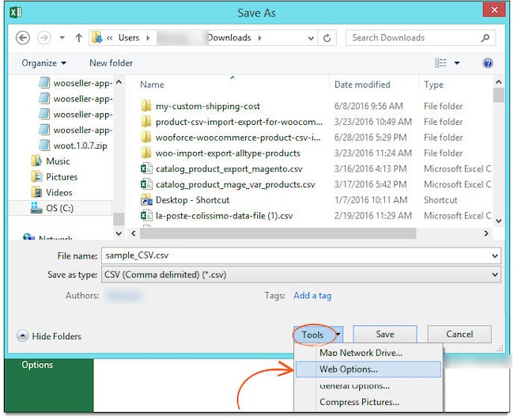
Task: Click file list scroll up arrow
Action: (499, 82)
